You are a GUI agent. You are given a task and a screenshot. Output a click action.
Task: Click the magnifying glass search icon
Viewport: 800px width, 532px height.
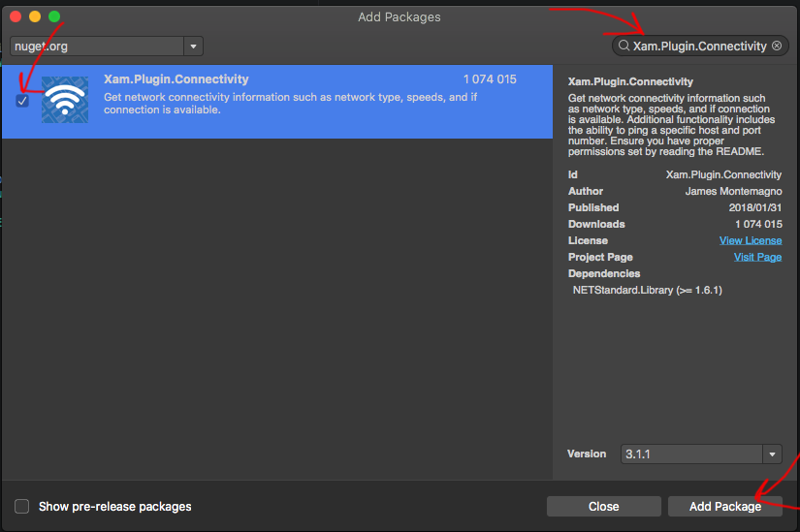click(x=624, y=46)
